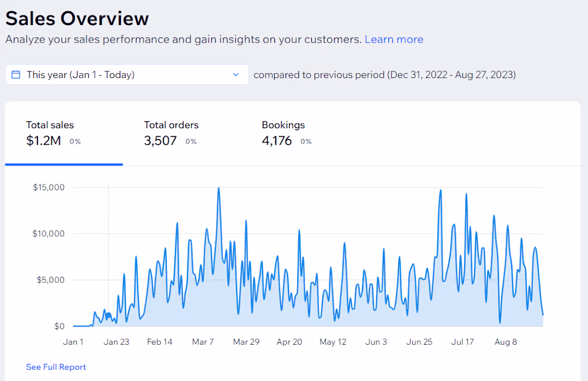Open the date range dropdown

[127, 74]
